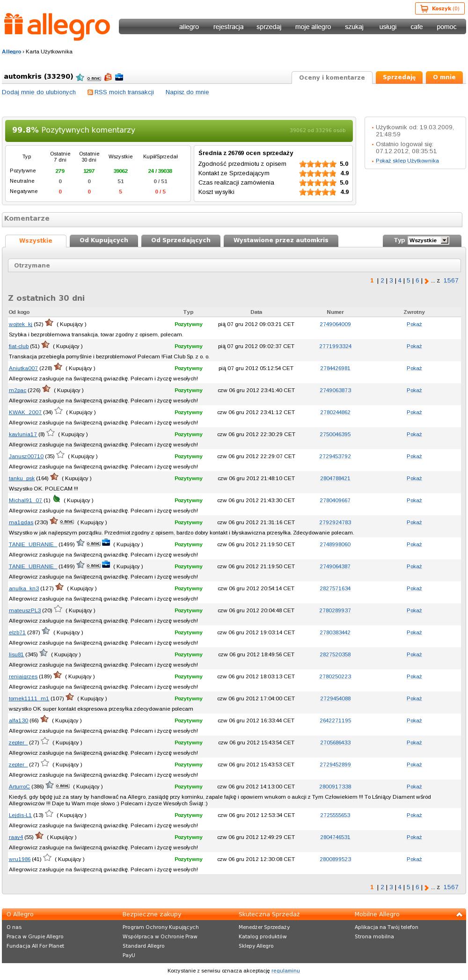Click the green leaf icon next to Michal91_07

[57, 499]
